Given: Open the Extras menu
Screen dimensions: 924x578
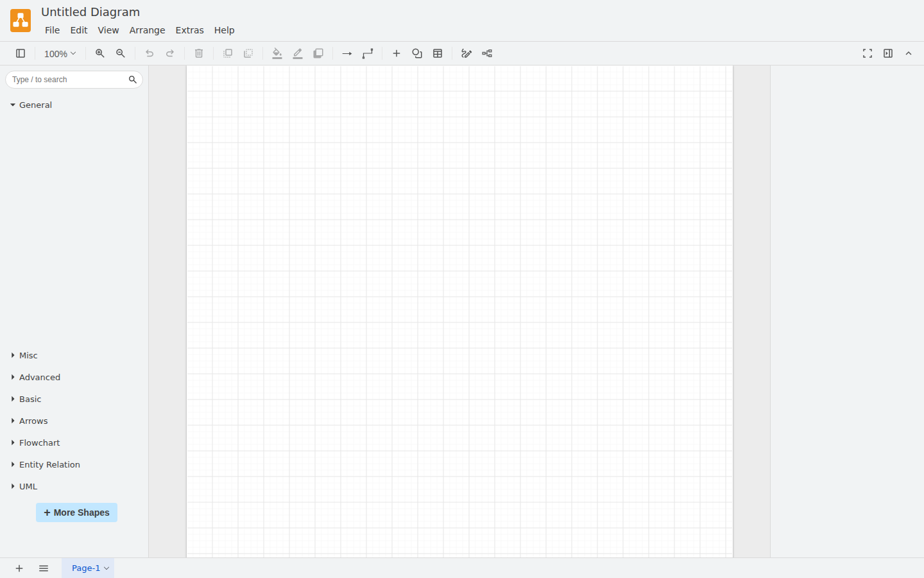Looking at the screenshot, I should click(189, 30).
